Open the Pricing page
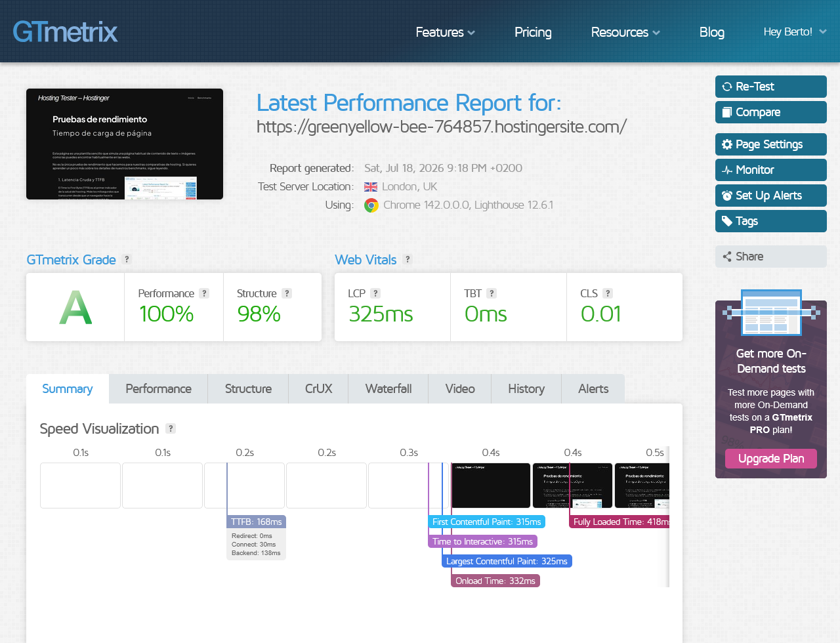This screenshot has width=840, height=643. click(533, 32)
